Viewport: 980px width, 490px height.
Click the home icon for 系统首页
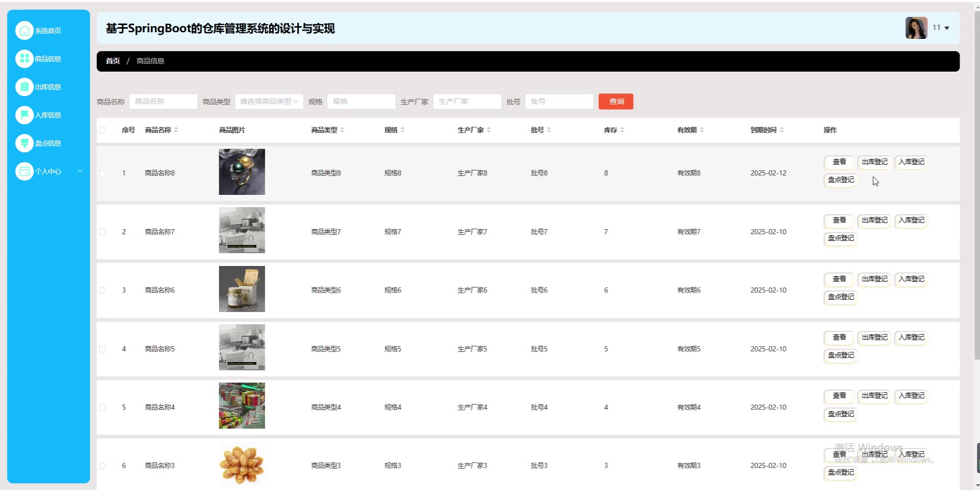tap(24, 31)
